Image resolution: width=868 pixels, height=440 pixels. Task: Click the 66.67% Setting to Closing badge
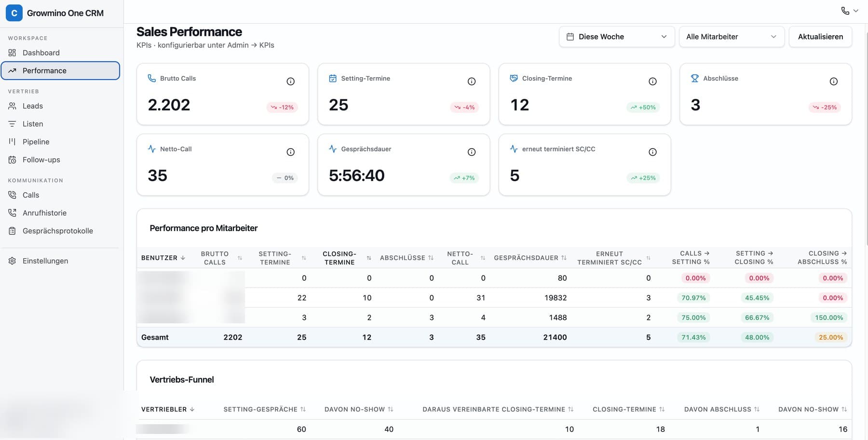(757, 317)
